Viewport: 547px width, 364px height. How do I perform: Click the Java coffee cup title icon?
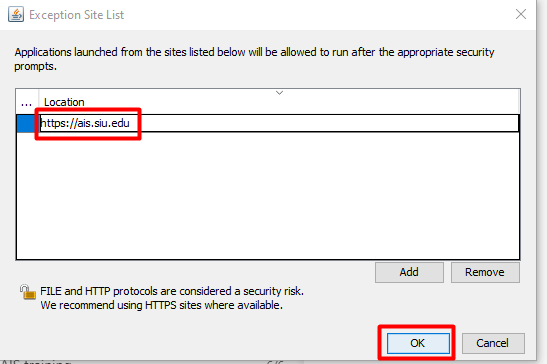(16, 15)
